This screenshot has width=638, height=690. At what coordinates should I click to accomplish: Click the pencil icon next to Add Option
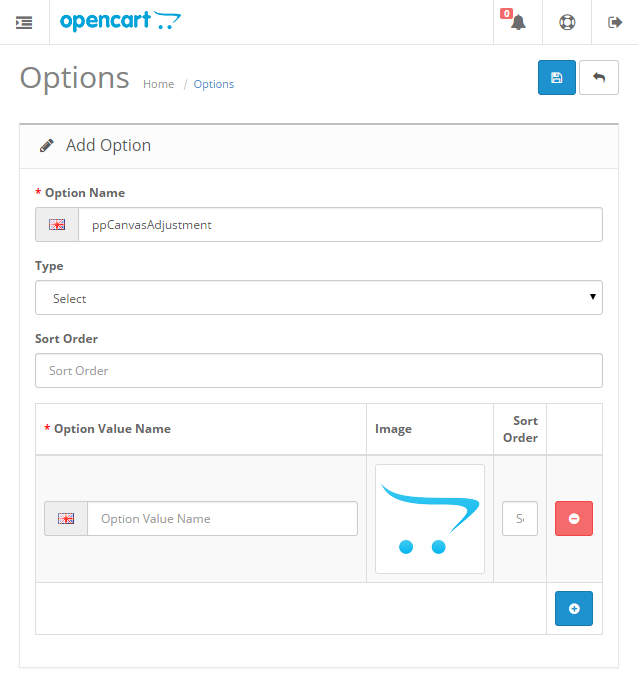click(47, 146)
